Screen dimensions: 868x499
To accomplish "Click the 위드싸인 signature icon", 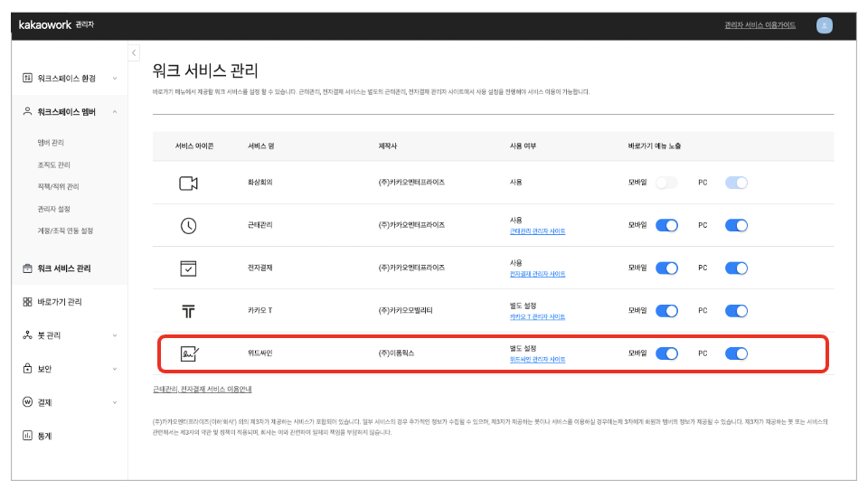I will (189, 353).
